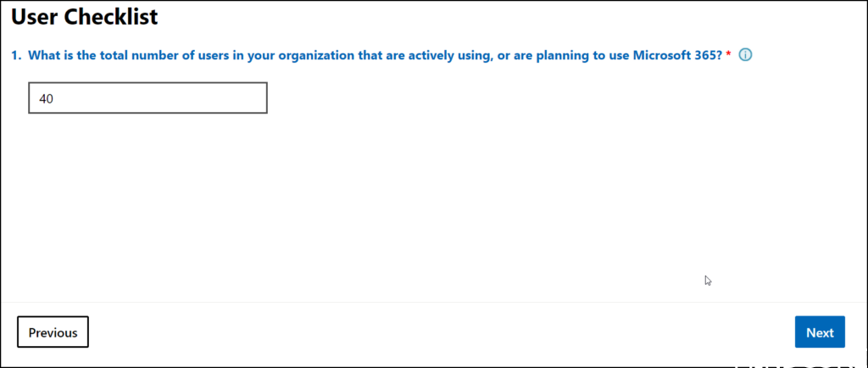Click the question number 1 label
Viewport: 868px width, 368px height.
[16, 56]
